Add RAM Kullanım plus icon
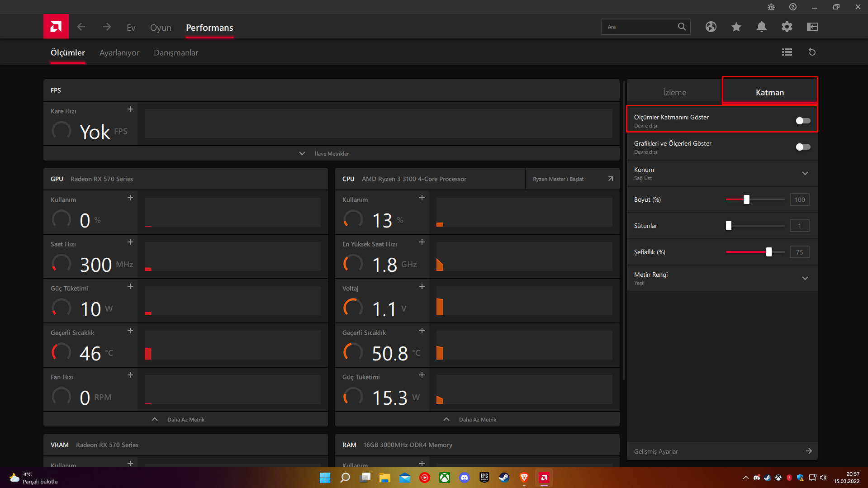Viewport: 868px width, 488px height. [x=422, y=463]
